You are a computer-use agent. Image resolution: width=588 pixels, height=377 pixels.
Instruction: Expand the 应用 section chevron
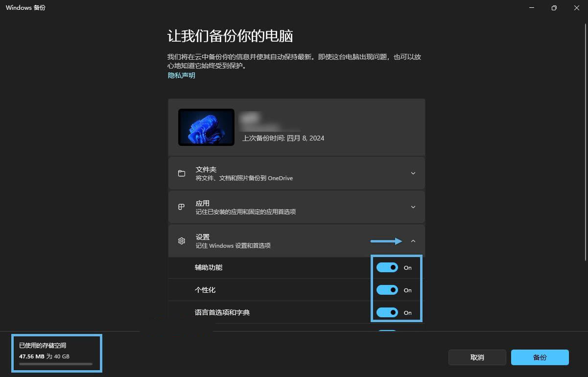click(413, 207)
